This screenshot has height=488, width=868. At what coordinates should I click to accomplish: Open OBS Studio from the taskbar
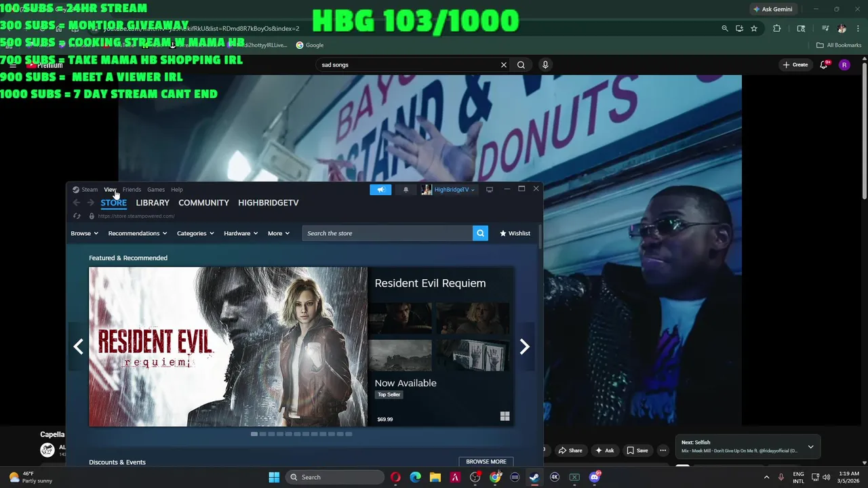point(475,477)
